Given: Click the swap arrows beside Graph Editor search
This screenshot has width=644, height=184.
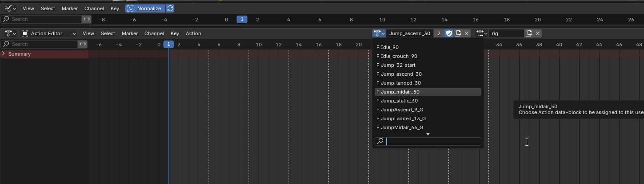Looking at the screenshot, I should [87, 19].
